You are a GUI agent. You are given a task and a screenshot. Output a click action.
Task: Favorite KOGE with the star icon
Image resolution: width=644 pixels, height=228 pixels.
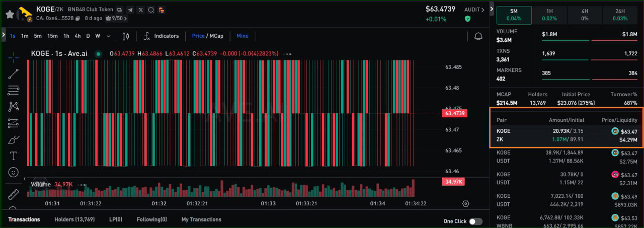pos(10,14)
